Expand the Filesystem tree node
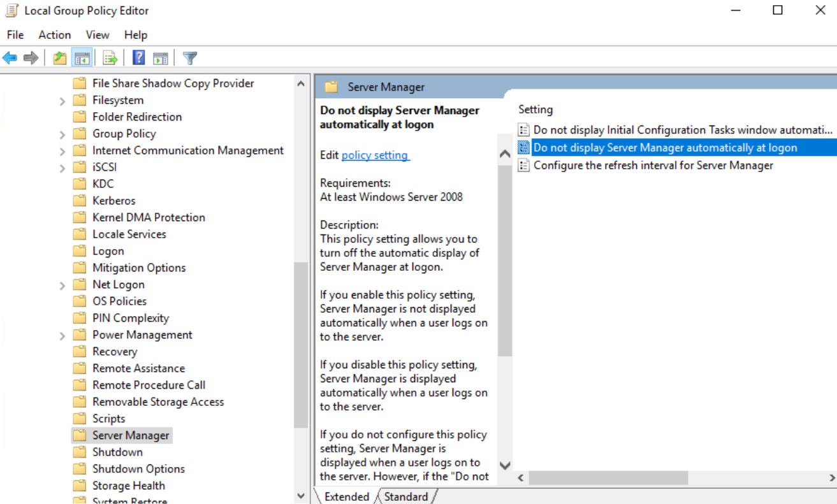The height and width of the screenshot is (504, 837). click(62, 101)
